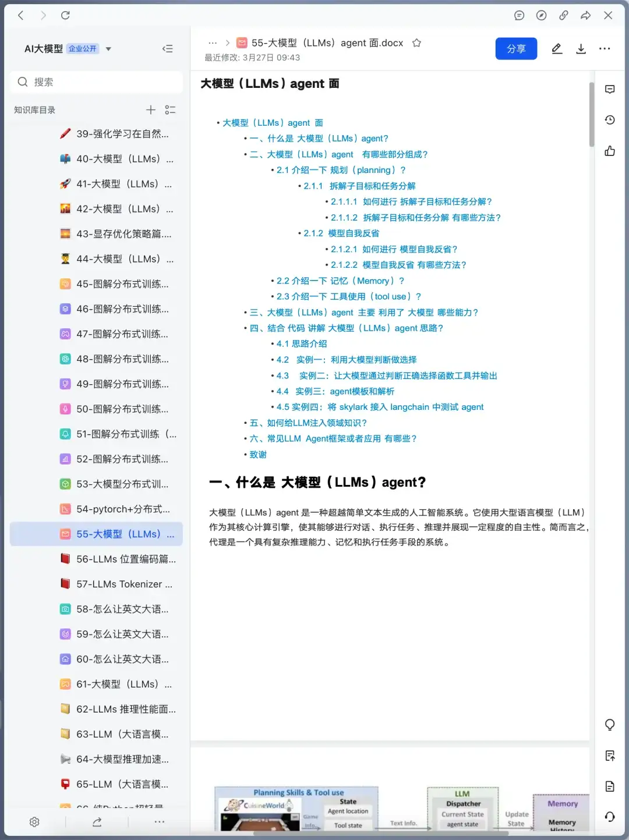629x840 pixels.
Task: Collapse the knowledge base sidebar
Action: point(168,49)
